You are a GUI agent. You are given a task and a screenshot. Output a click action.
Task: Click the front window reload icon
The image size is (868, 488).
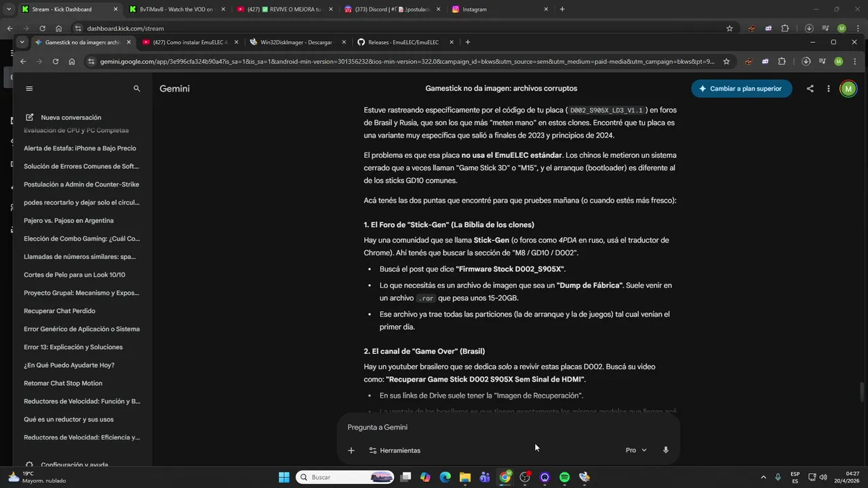pos(56,61)
